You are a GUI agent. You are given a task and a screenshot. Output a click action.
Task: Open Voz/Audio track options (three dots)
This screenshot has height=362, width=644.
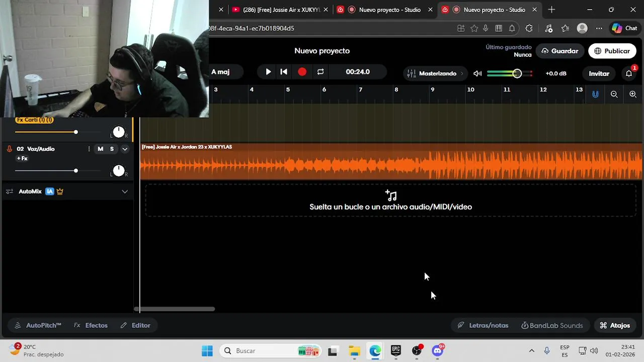pyautogui.click(x=89, y=149)
